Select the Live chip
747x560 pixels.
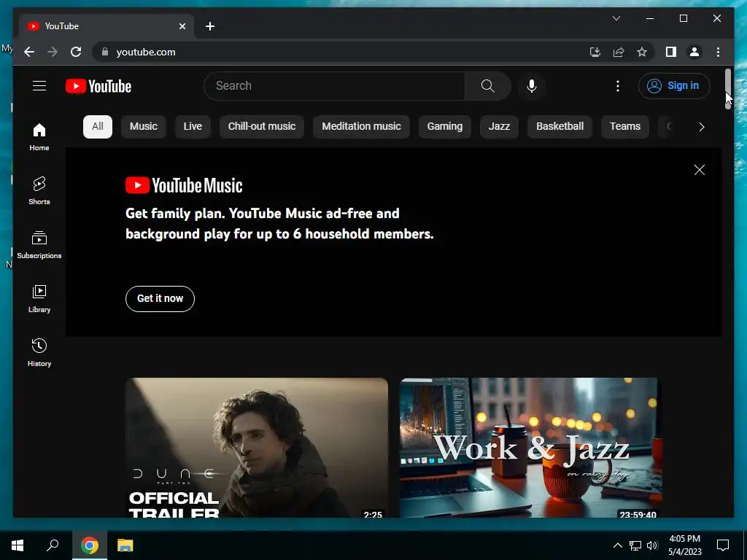coord(193,127)
